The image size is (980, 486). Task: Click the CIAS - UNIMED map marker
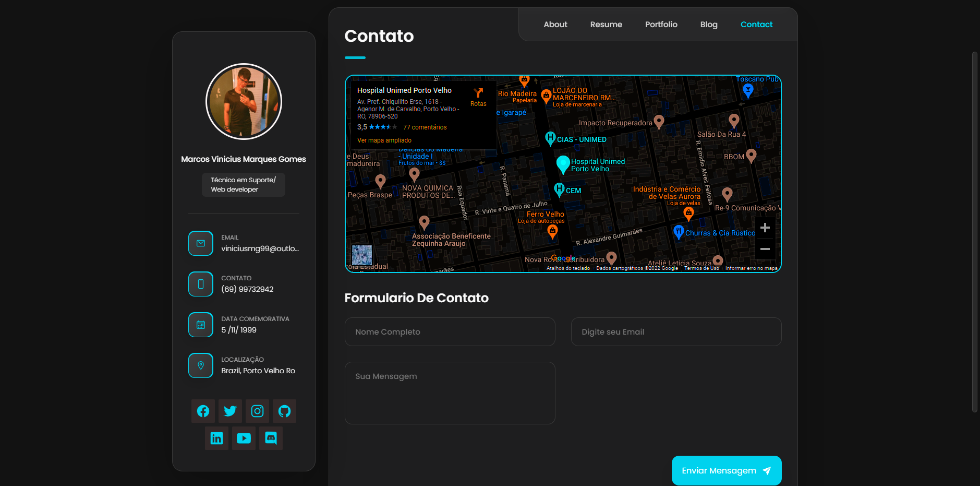click(x=550, y=138)
